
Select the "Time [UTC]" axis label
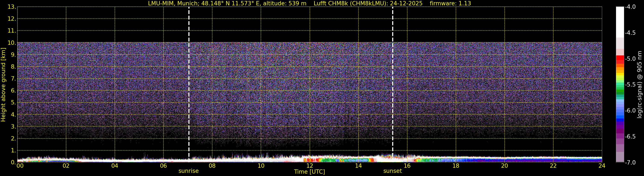309,172
